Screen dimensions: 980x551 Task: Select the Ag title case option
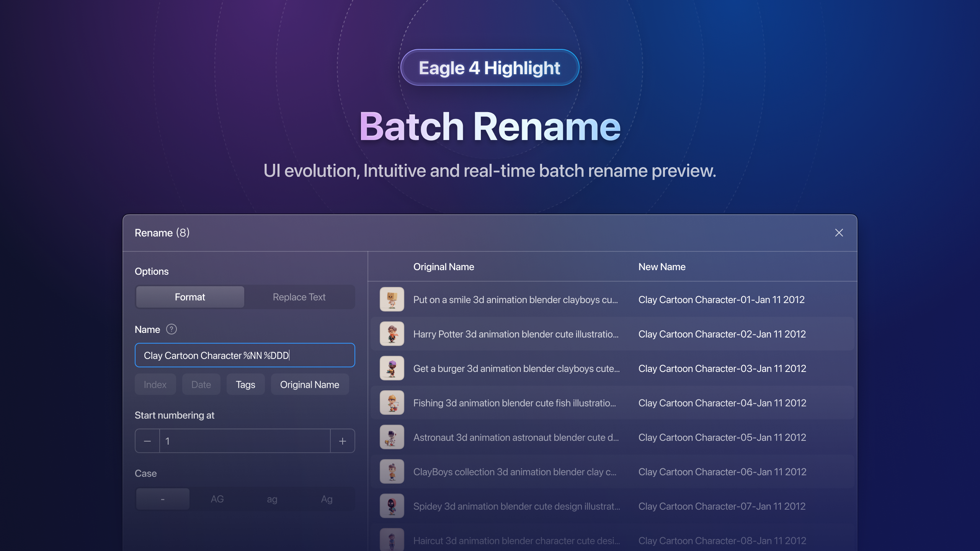pyautogui.click(x=327, y=499)
